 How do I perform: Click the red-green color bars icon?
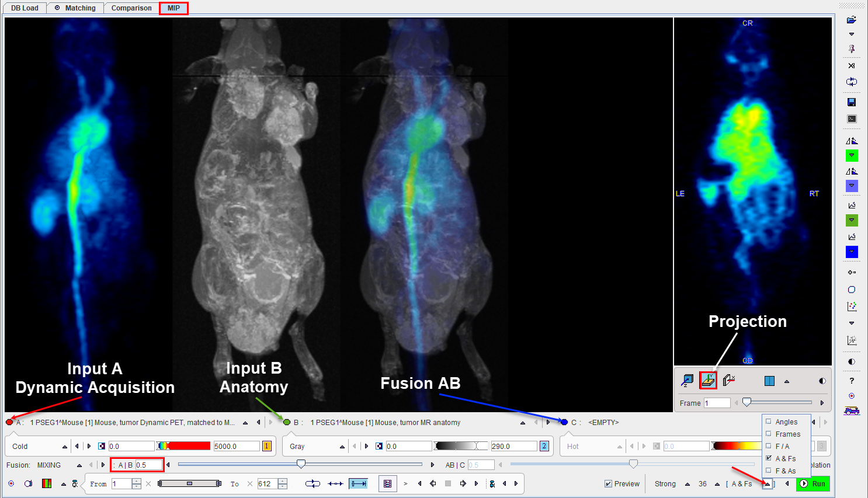[47, 483]
